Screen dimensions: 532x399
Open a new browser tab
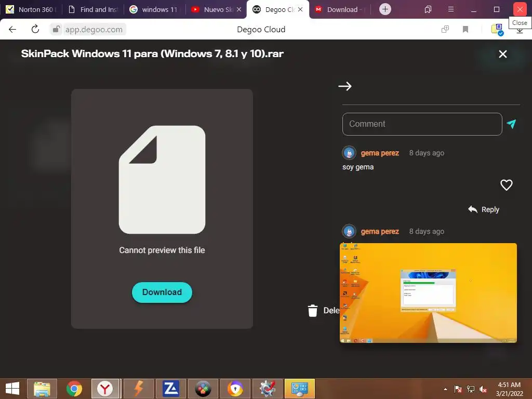pos(385,9)
